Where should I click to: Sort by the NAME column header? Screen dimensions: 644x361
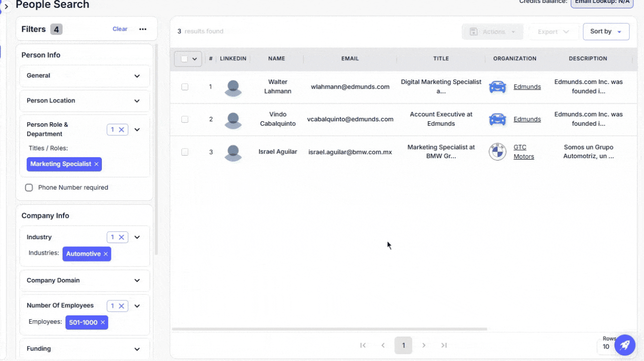tap(276, 59)
